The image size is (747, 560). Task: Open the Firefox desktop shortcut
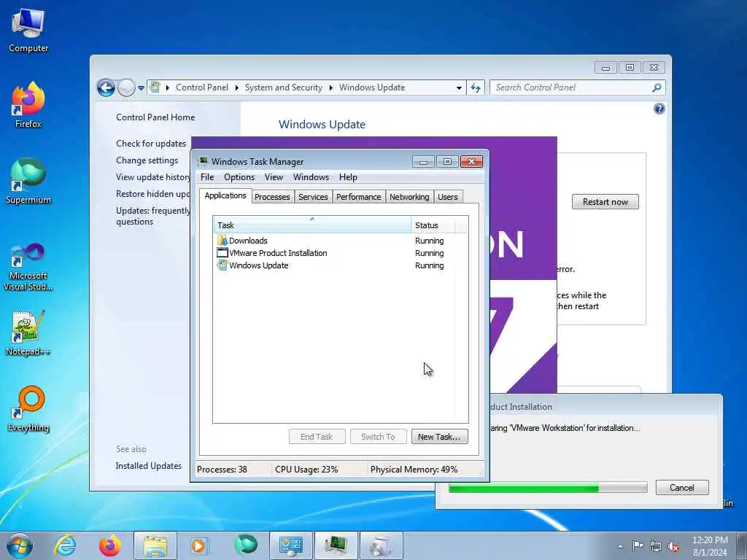point(28,105)
